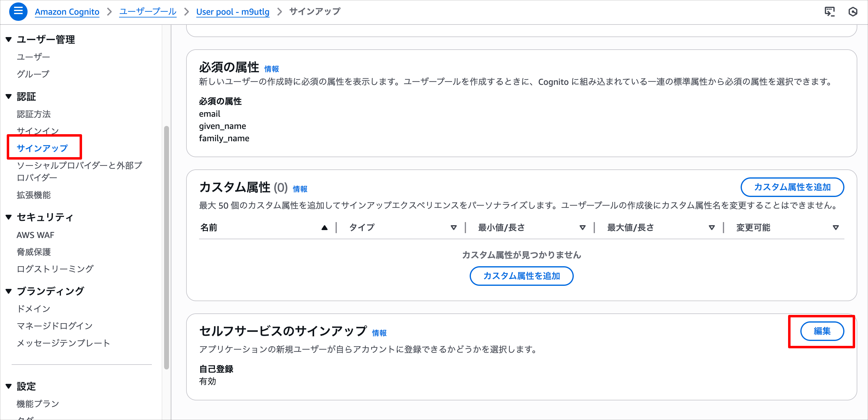Open 情報 link next to 必須の属性
The image size is (868, 420).
tap(272, 69)
